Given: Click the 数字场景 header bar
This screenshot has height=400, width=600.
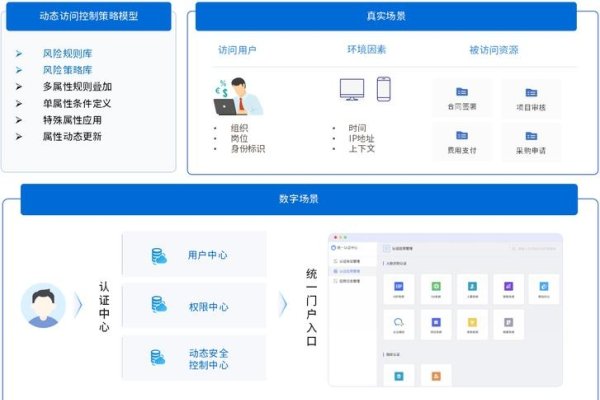Looking at the screenshot, I should (299, 199).
